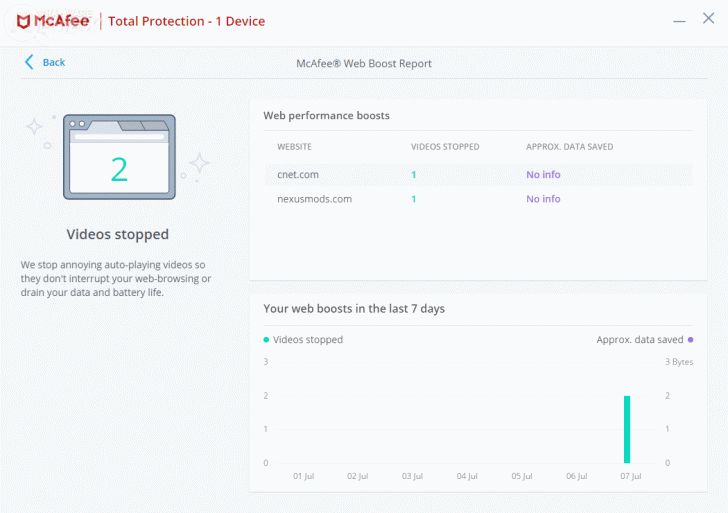
Task: Click the browser window videos stopped illustration
Action: point(119,157)
